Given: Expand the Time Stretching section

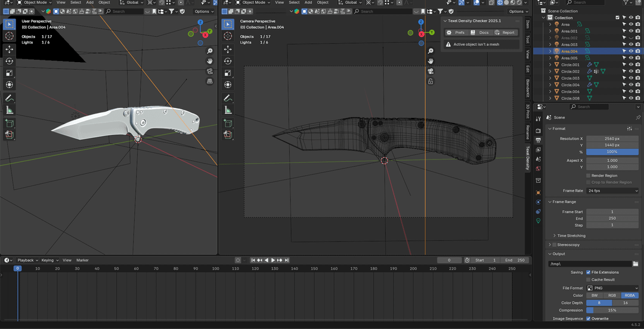Looking at the screenshot, I should (571, 236).
